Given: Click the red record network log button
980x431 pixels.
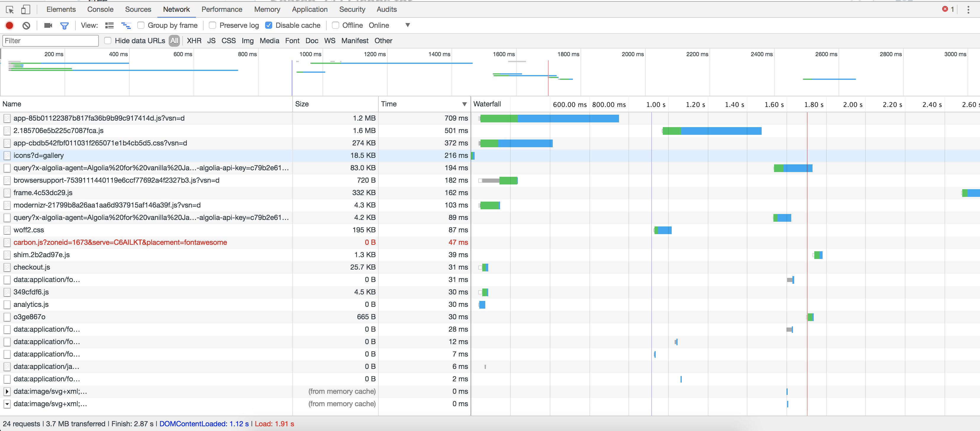Looking at the screenshot, I should pos(9,25).
